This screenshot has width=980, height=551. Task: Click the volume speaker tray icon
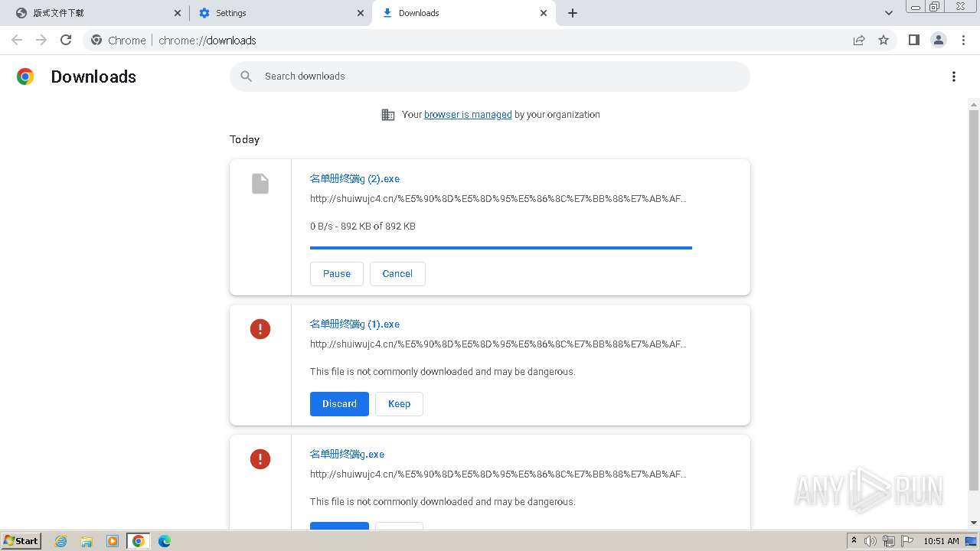(871, 541)
